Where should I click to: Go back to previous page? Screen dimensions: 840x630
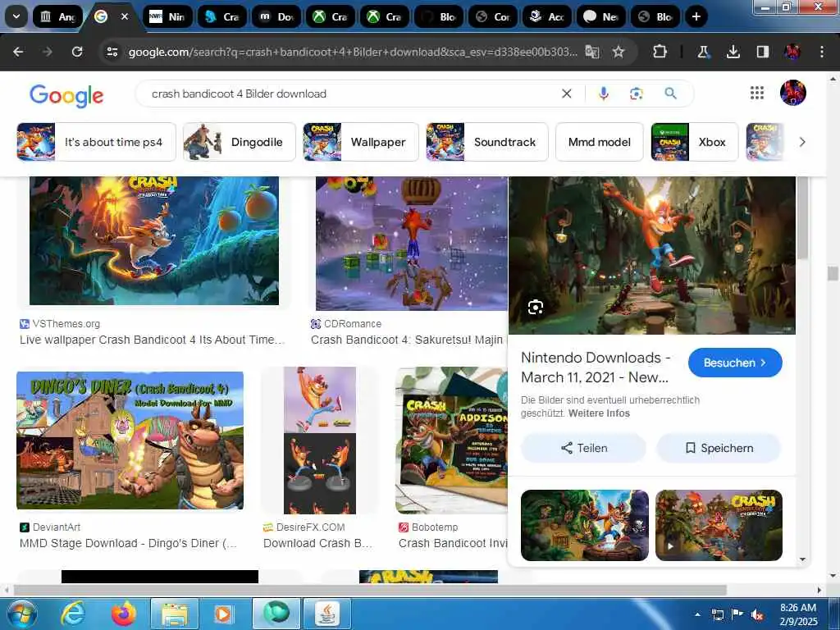[x=18, y=52]
